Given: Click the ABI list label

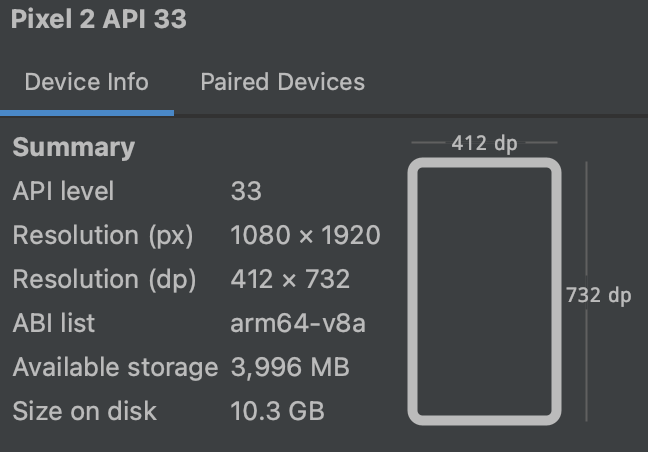Looking at the screenshot, I should tap(54, 323).
